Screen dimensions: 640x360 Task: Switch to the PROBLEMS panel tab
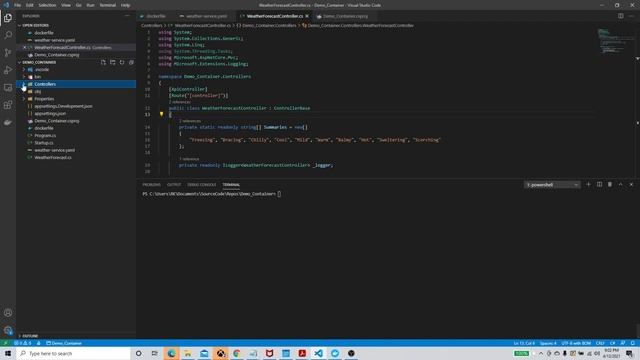tap(151, 185)
